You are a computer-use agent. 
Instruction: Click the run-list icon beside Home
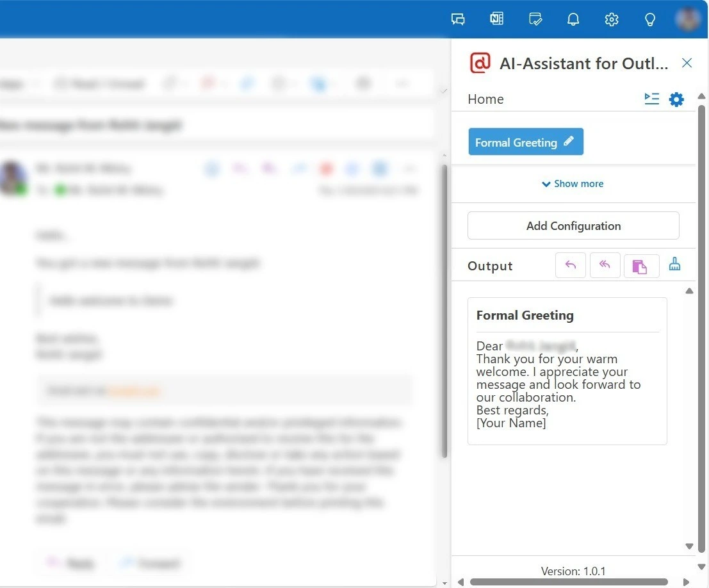click(651, 99)
